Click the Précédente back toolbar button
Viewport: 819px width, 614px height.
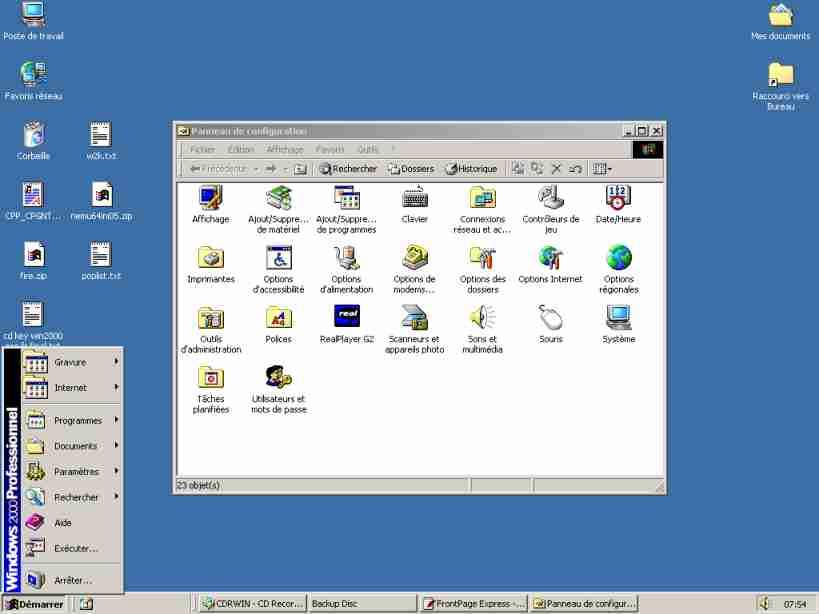[218, 169]
